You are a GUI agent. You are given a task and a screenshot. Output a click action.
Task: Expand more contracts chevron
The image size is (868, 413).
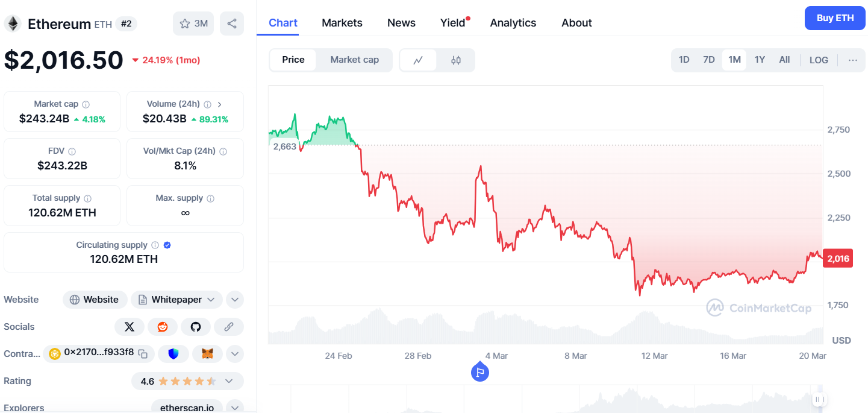(x=235, y=354)
